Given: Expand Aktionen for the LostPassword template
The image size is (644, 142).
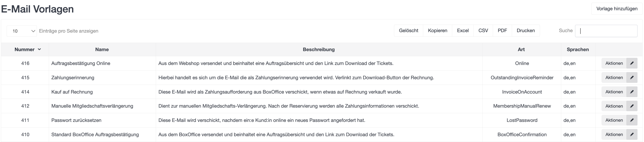Looking at the screenshot, I should (x=614, y=120).
